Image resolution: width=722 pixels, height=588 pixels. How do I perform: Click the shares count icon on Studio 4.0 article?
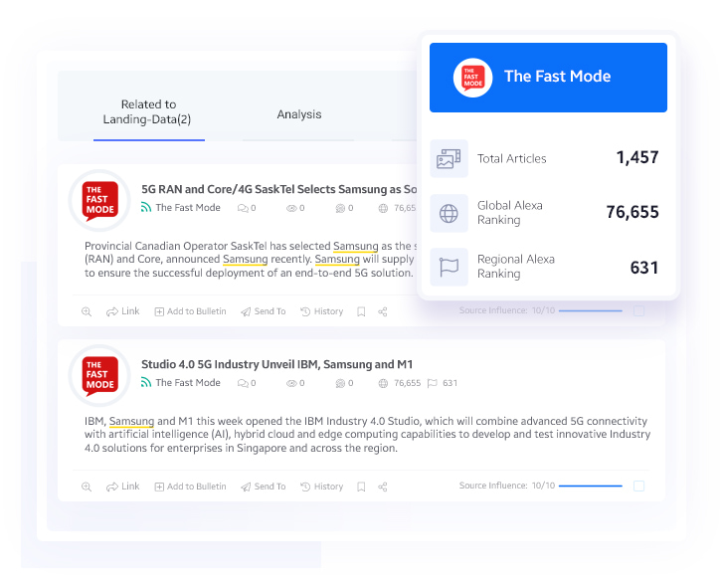coord(340,383)
